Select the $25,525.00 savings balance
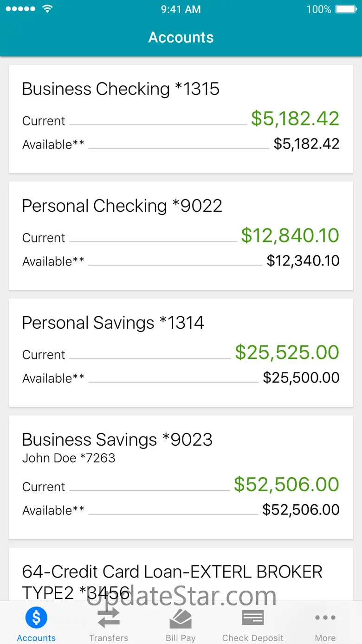 (x=287, y=352)
